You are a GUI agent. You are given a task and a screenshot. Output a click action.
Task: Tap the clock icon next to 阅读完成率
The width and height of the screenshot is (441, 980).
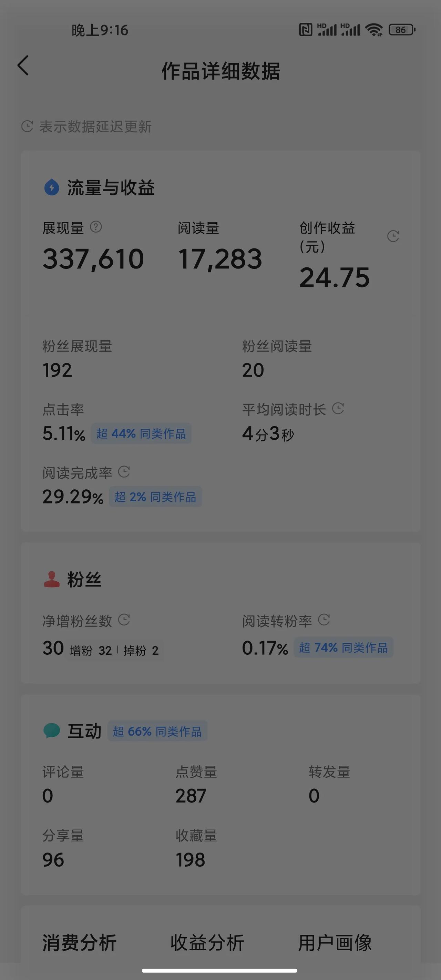coord(124,472)
